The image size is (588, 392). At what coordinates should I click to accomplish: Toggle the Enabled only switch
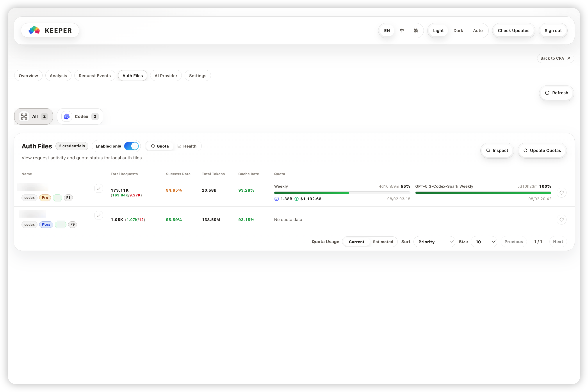click(x=131, y=146)
